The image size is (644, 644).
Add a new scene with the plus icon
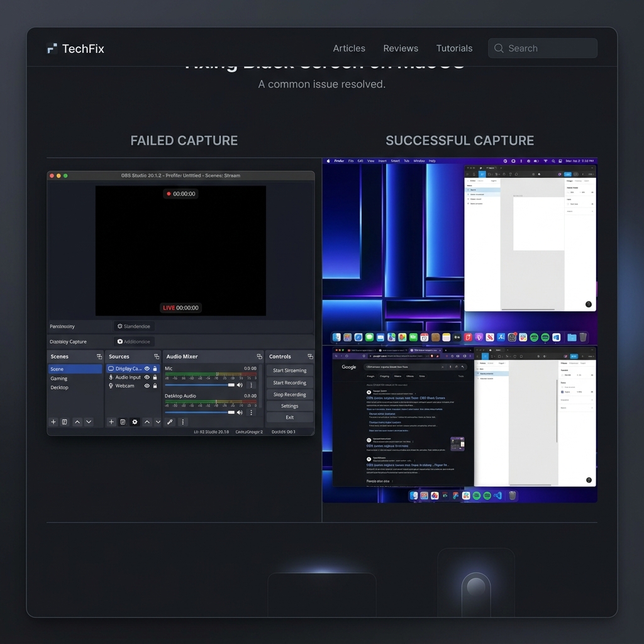53,422
